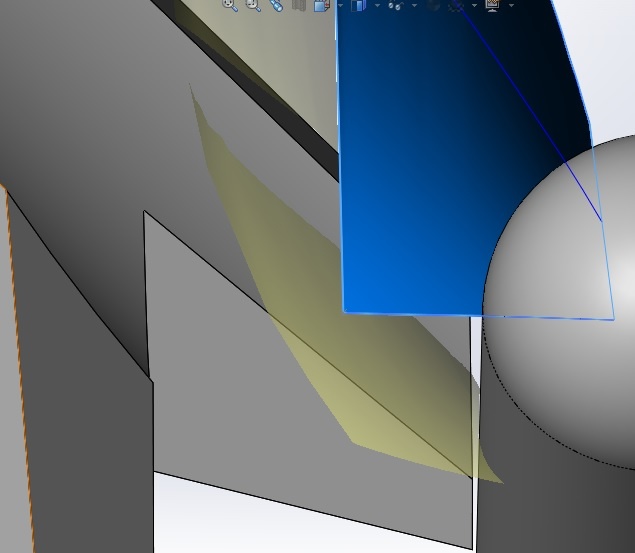Open the Apply Scene dropdown arrow

point(474,5)
